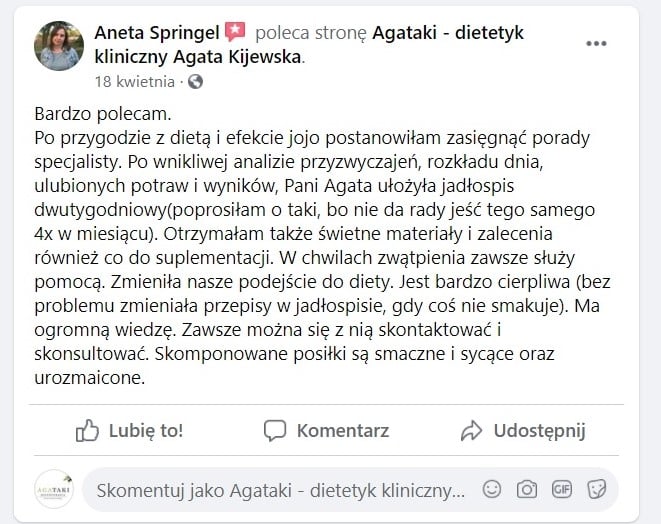Image resolution: width=661 pixels, height=524 pixels.
Task: Open the three-dot post options menu
Action: pos(597,43)
